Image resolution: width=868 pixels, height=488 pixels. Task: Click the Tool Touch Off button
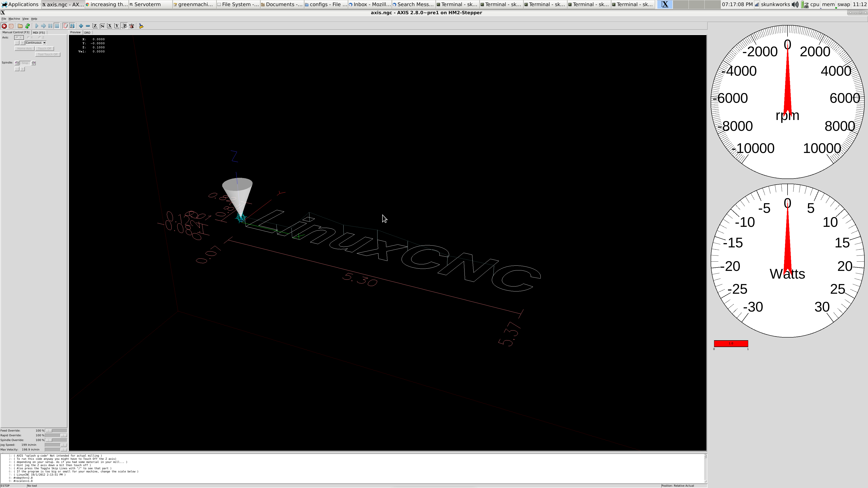pyautogui.click(x=47, y=54)
